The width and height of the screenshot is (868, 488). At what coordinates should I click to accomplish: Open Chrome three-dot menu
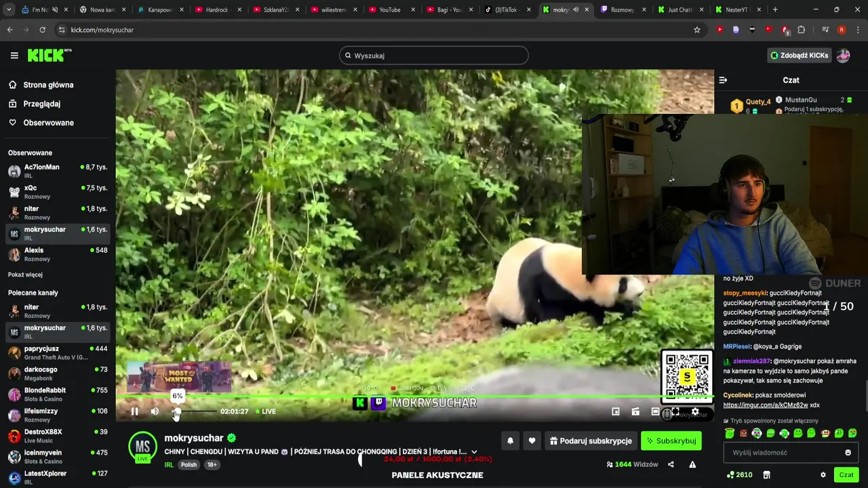857,30
